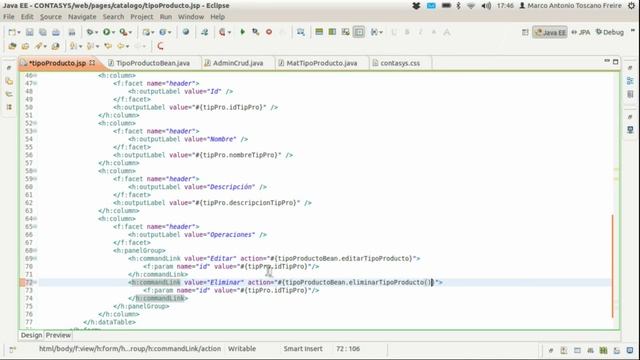Switch to the Preview tab at the bottom
The height and width of the screenshot is (360, 640).
(x=58, y=335)
